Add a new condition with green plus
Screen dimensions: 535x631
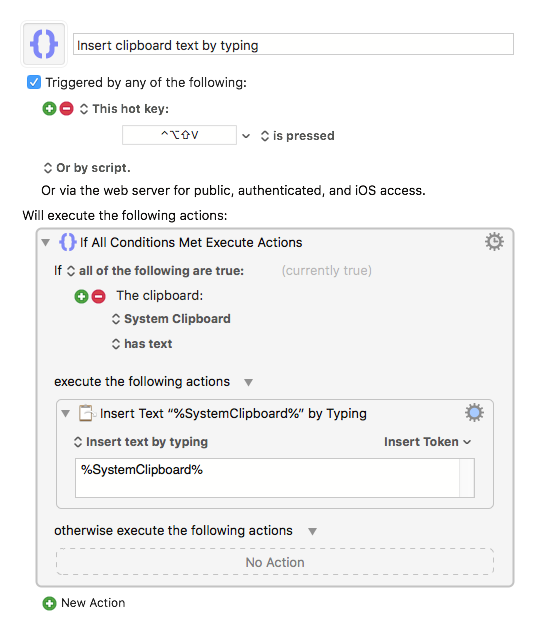coord(81,297)
